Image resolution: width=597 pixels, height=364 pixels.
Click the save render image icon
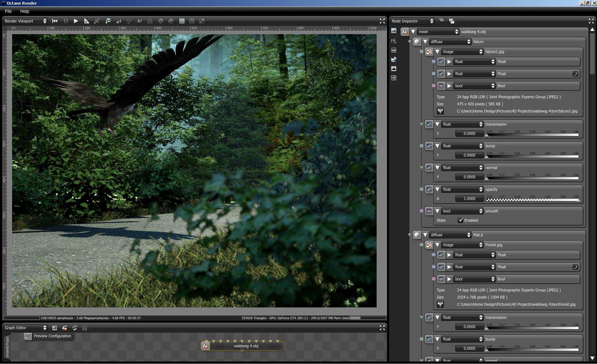point(108,21)
